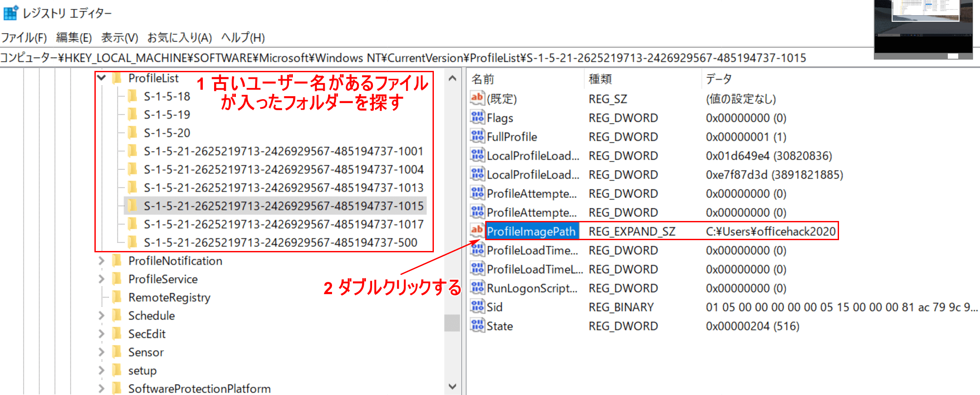Click the DWORD icon beside State value
980x395 pixels.
pos(477,325)
